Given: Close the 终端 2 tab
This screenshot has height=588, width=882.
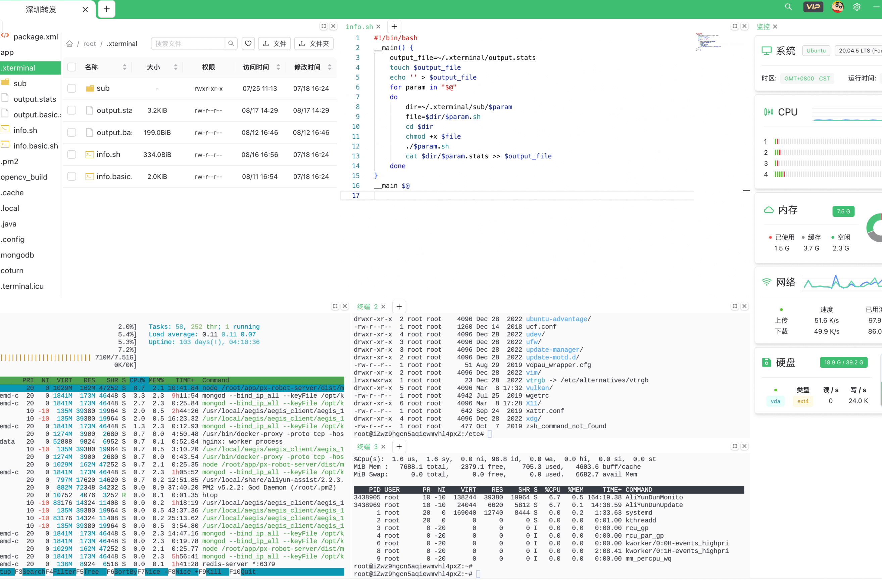Looking at the screenshot, I should 383,306.
